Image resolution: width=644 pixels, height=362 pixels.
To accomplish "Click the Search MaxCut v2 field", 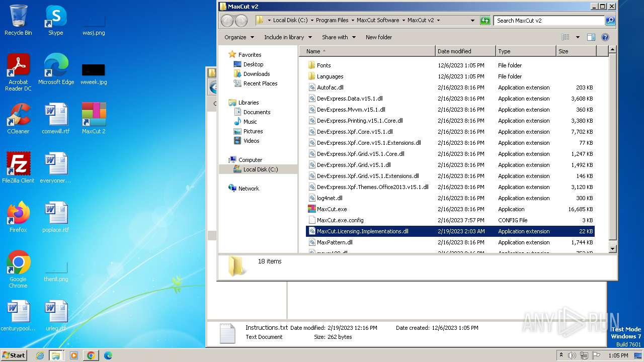I will click(550, 21).
